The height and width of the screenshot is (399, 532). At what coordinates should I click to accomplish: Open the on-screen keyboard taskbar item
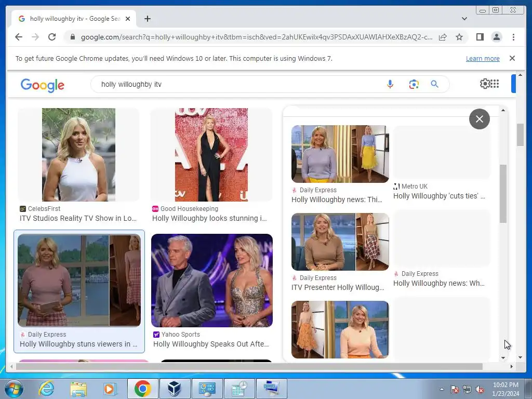pyautogui.click(x=271, y=389)
